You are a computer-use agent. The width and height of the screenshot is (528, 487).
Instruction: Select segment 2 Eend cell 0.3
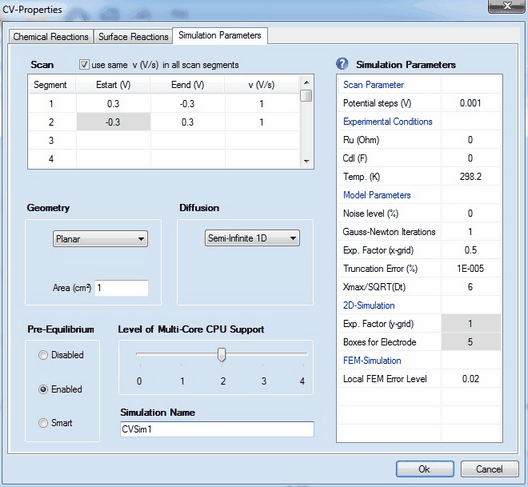[188, 122]
